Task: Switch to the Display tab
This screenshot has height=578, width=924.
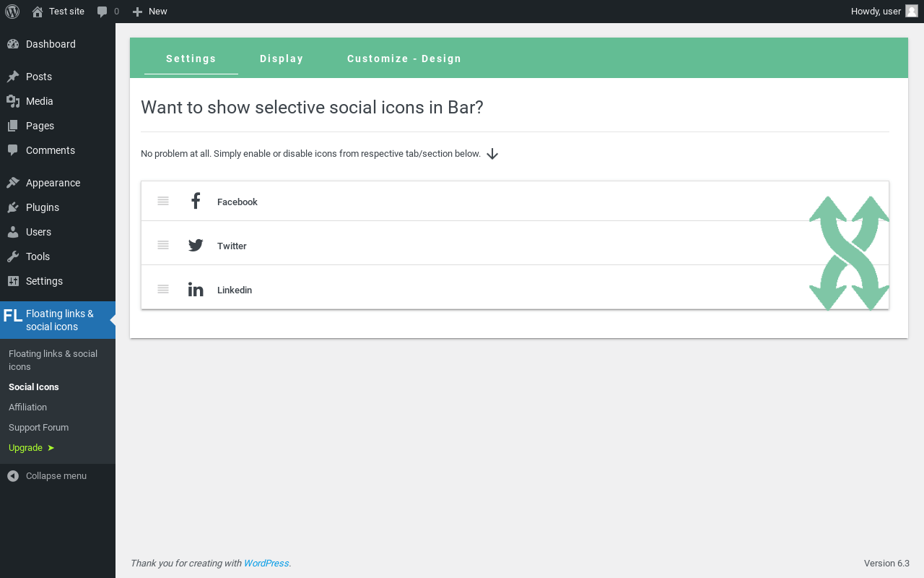Action: click(282, 59)
